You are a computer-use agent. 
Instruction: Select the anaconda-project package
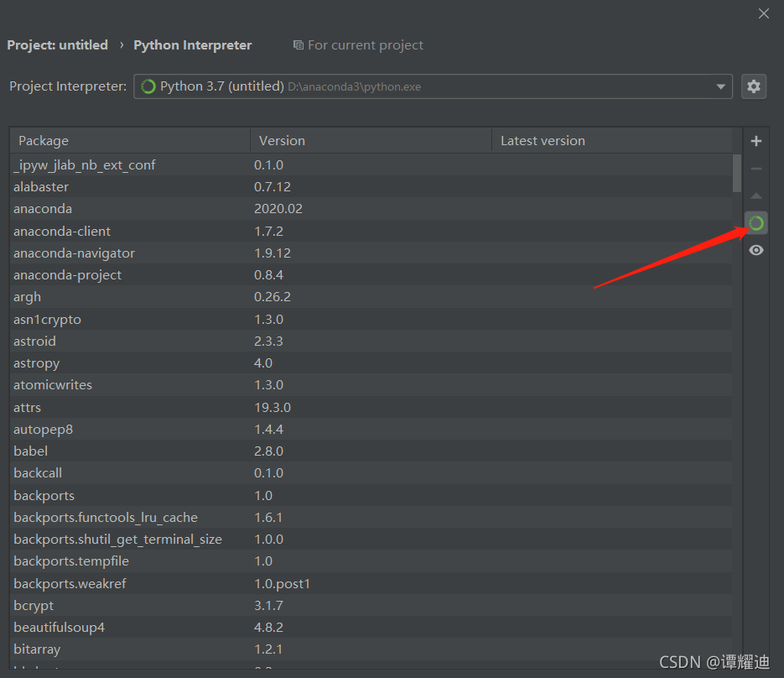point(371,274)
